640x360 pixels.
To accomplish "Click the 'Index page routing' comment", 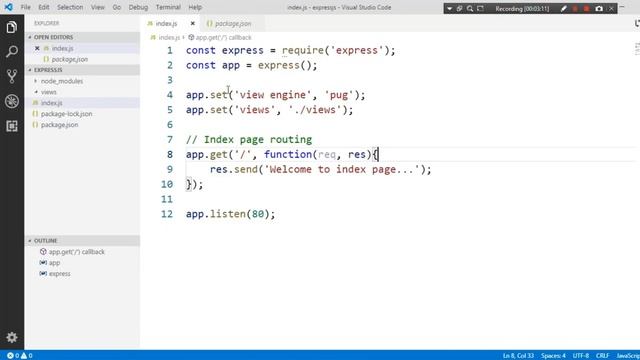I will 249,140.
